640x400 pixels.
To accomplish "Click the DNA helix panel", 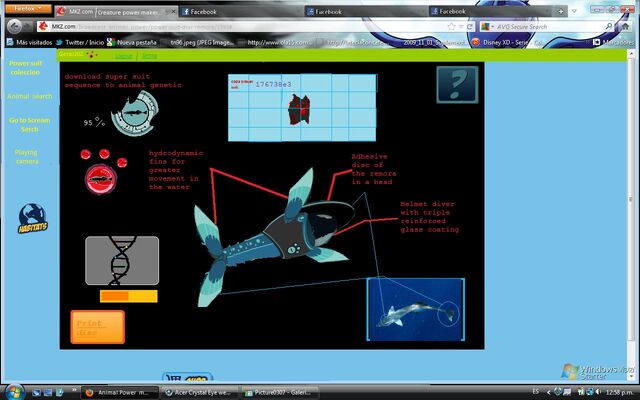I will pyautogui.click(x=122, y=260).
